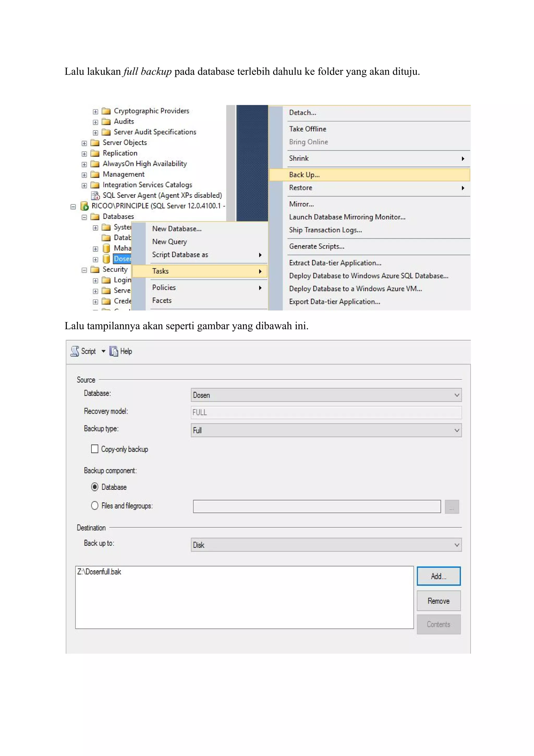Choose Back Up... from the Tasks submenu

[x=369, y=175]
